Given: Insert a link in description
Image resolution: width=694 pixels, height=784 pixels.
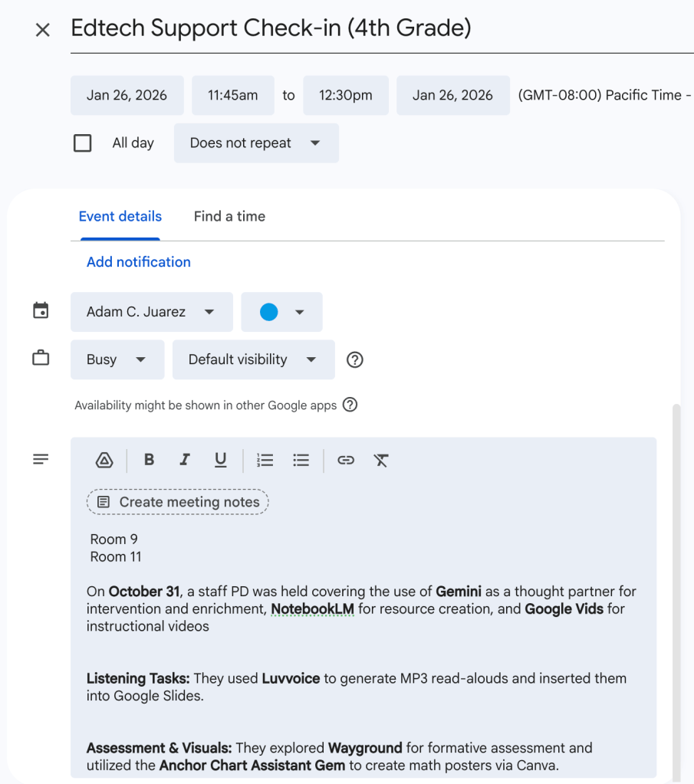Looking at the screenshot, I should click(346, 460).
